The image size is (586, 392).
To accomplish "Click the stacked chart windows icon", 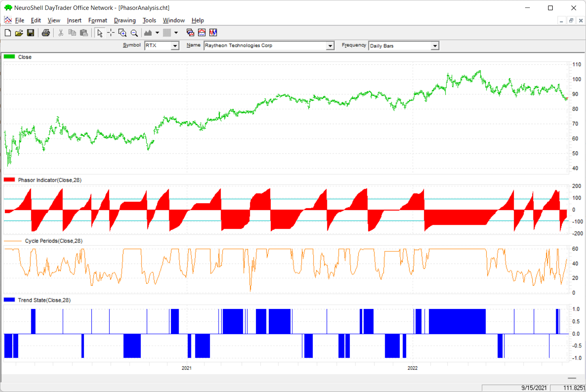I will tap(190, 33).
